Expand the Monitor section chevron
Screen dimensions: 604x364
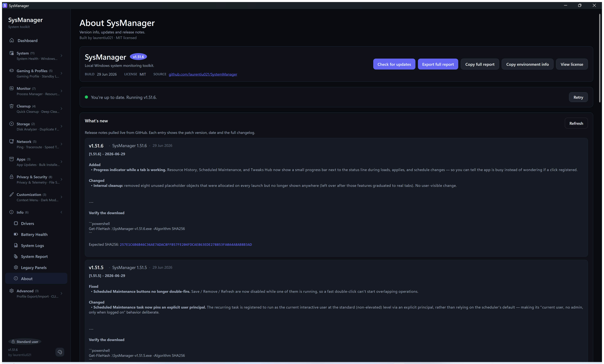[x=62, y=91]
